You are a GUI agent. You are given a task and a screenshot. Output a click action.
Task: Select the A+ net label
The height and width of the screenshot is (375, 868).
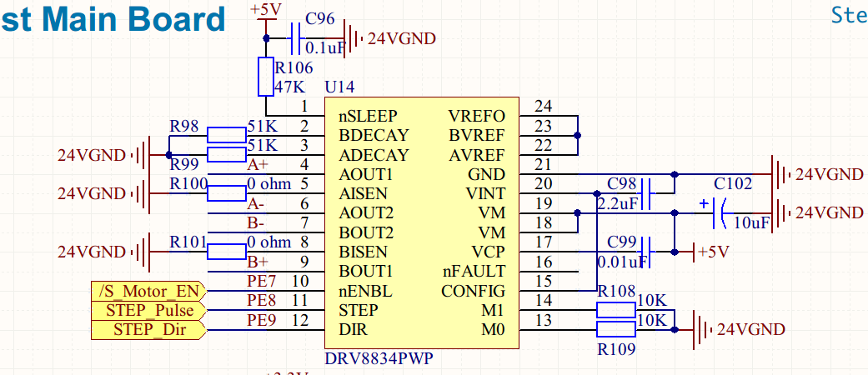[x=256, y=164]
